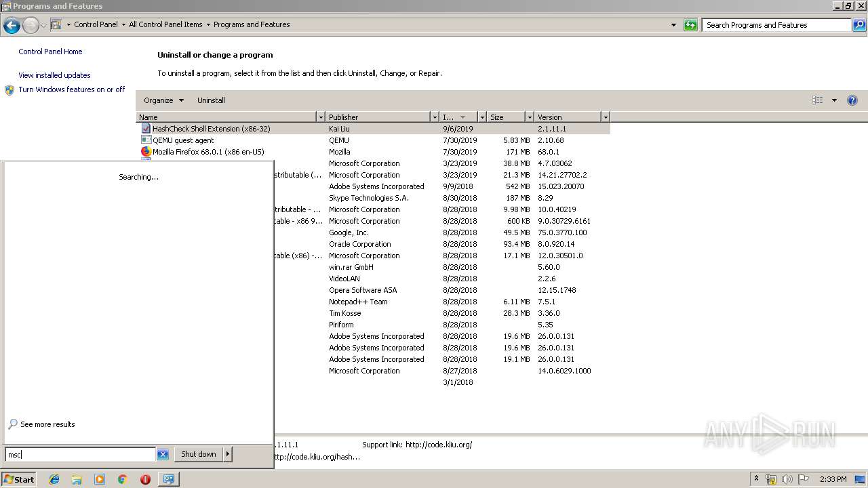Click the Action Center flag tray icon

click(x=804, y=479)
